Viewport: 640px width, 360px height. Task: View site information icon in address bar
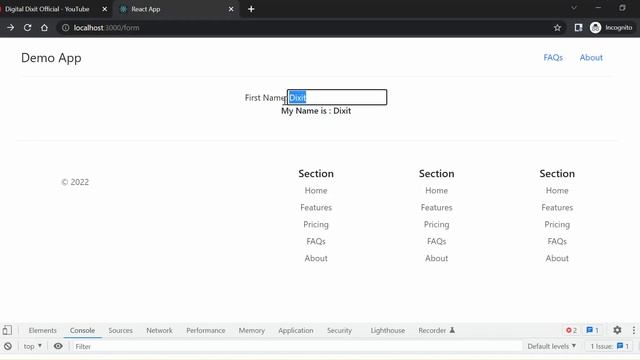pos(65,28)
